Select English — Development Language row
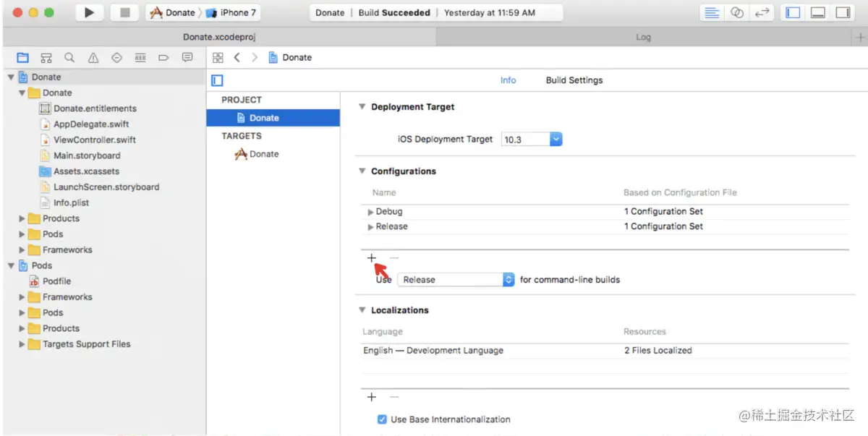Screen dimensions: 868x436 click(605, 351)
